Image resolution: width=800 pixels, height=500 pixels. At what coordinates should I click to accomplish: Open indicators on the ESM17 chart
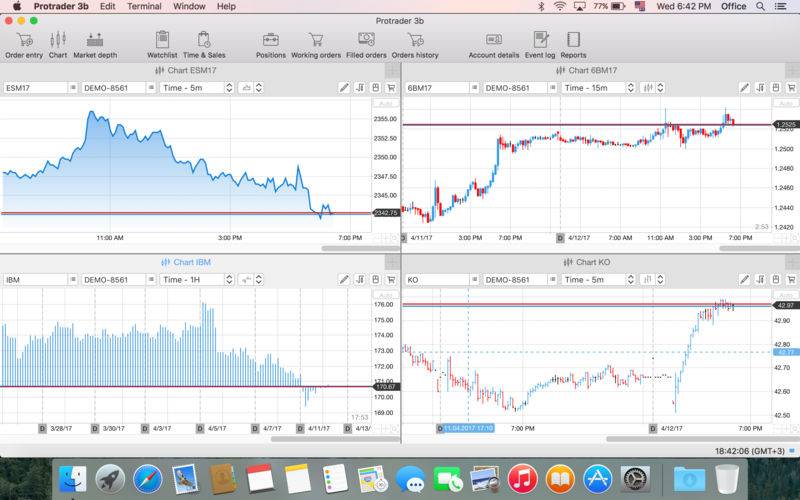(360, 88)
